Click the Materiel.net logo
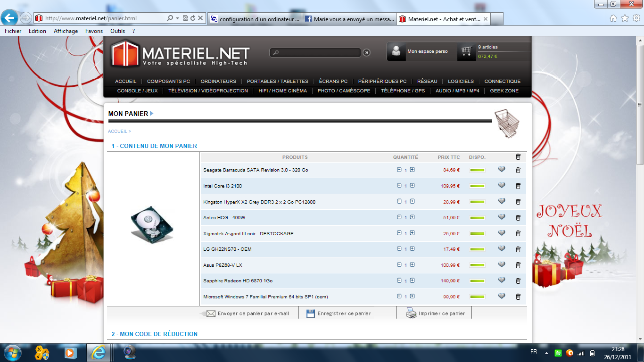This screenshot has width=644, height=362. 180,53
